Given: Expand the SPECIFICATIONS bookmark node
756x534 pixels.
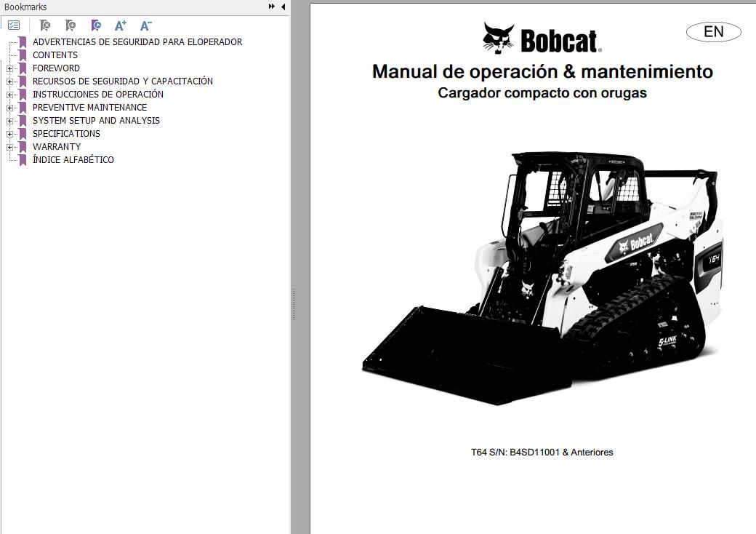Looking at the screenshot, I should [9, 134].
